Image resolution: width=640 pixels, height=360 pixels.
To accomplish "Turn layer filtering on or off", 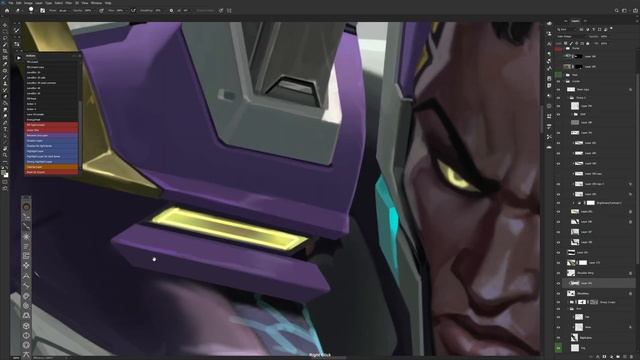I will click(x=611, y=28).
